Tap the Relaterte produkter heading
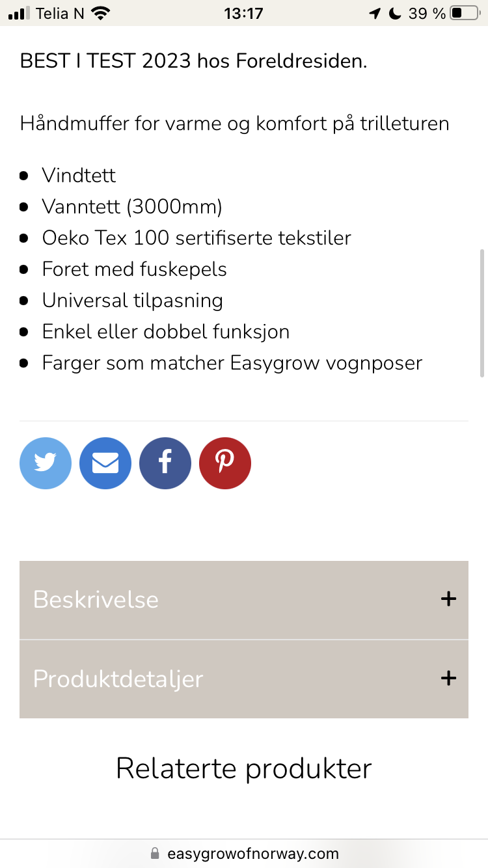Image resolution: width=488 pixels, height=868 pixels. (x=243, y=768)
